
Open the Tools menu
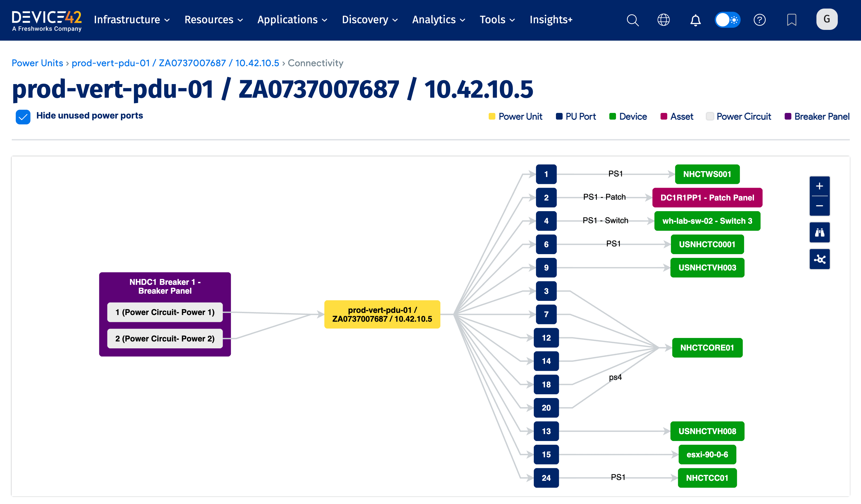pyautogui.click(x=497, y=20)
